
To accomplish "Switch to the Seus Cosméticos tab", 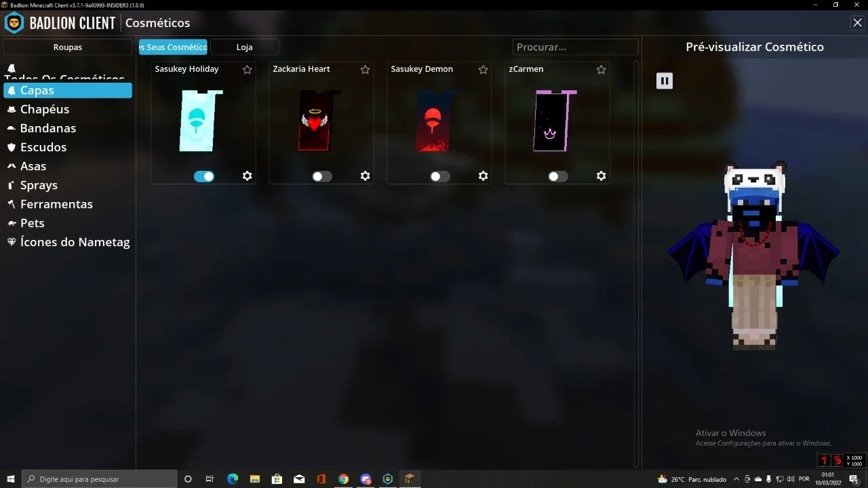I will point(173,47).
